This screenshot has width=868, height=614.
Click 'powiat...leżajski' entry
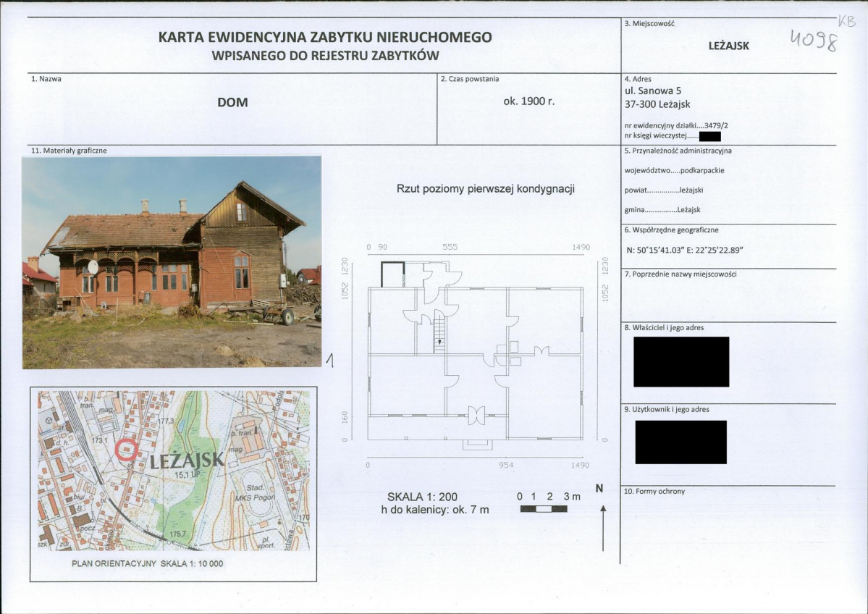(664, 190)
